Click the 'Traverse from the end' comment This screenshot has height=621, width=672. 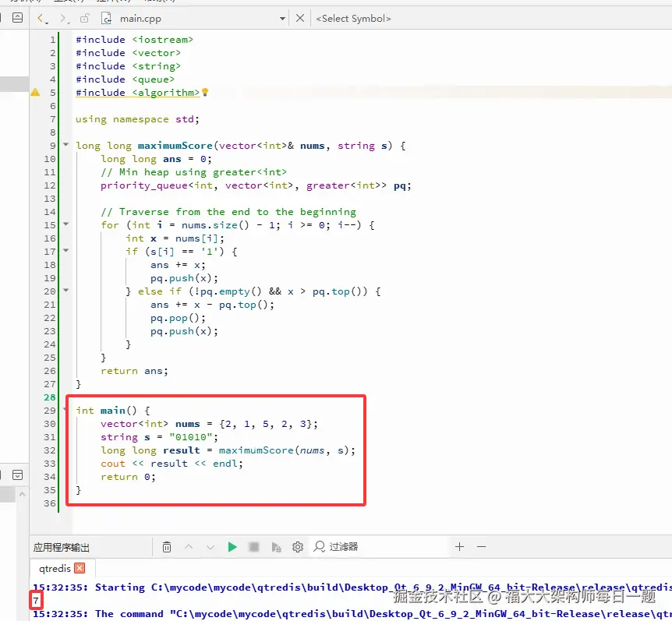(228, 212)
